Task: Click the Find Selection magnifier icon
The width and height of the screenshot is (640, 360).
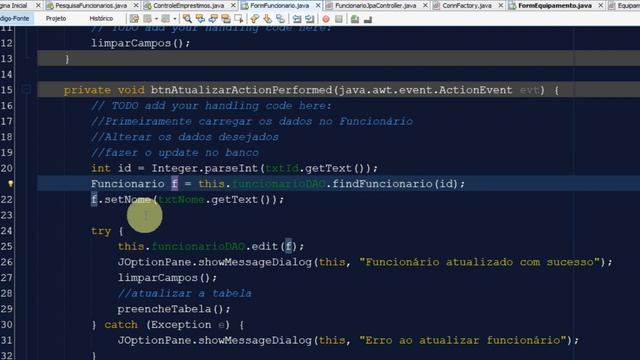Action: click(187, 19)
